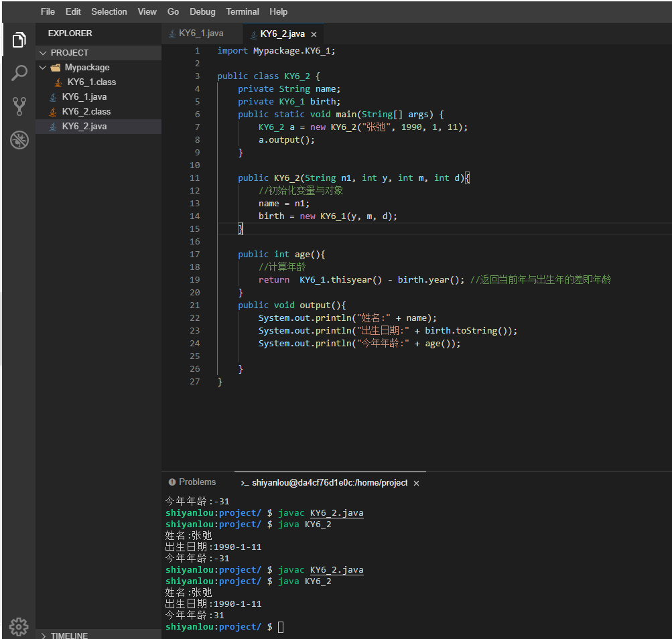This screenshot has height=639, width=672.
Task: Open the Explorer view in activity bar
Action: pos(19,40)
